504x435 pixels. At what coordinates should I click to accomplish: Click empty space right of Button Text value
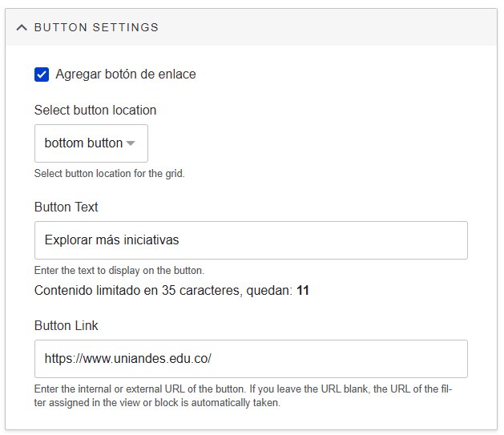point(337,240)
